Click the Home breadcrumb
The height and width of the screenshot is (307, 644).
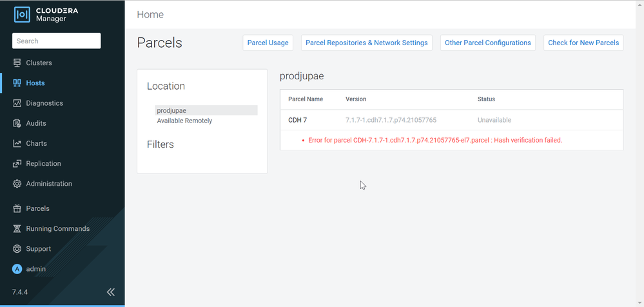pos(150,15)
